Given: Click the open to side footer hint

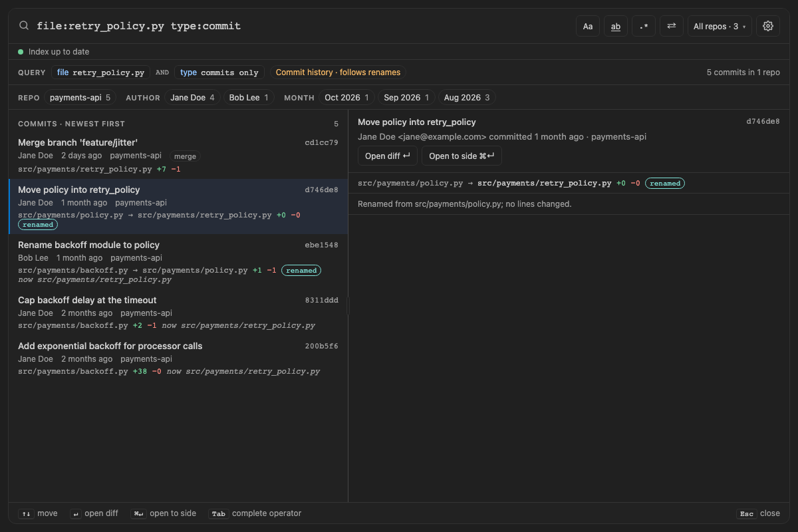Looking at the screenshot, I should pyautogui.click(x=163, y=513).
